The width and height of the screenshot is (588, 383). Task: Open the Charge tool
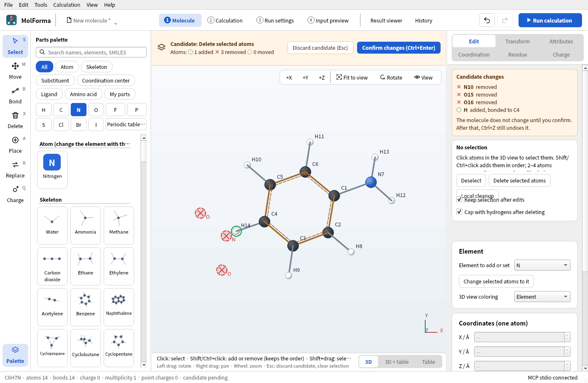[15, 194]
